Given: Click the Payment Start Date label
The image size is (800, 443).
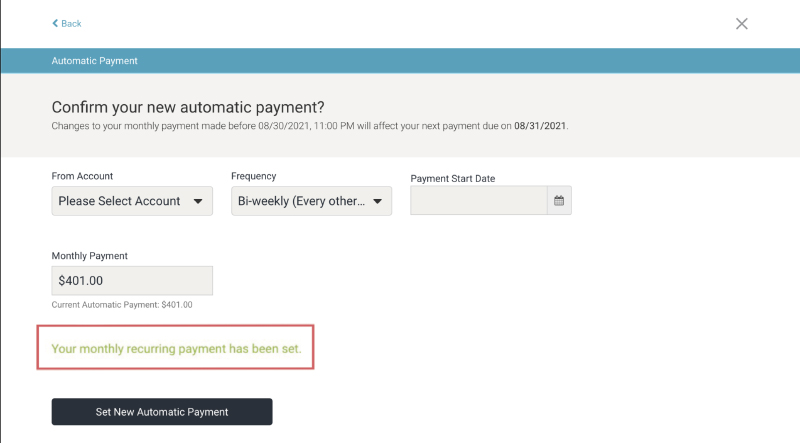Looking at the screenshot, I should point(453,178).
